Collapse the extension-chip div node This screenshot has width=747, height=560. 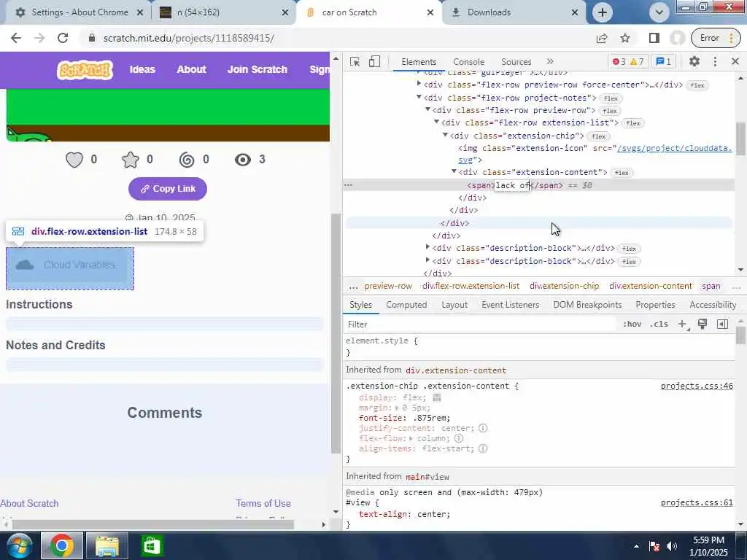pyautogui.click(x=445, y=135)
